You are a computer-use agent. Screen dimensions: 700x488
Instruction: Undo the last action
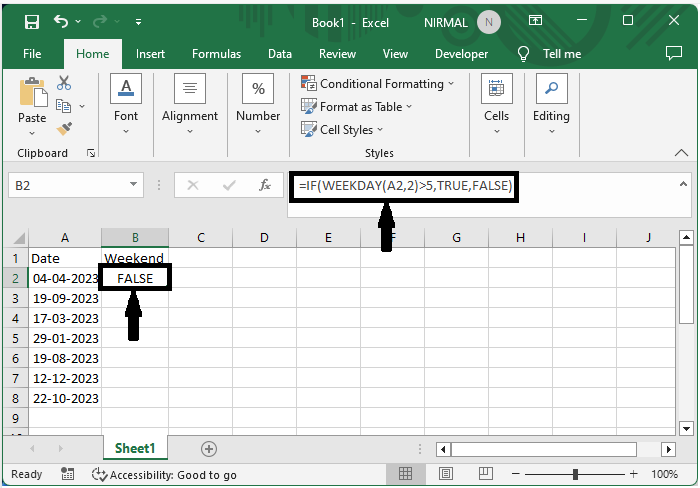pos(61,21)
